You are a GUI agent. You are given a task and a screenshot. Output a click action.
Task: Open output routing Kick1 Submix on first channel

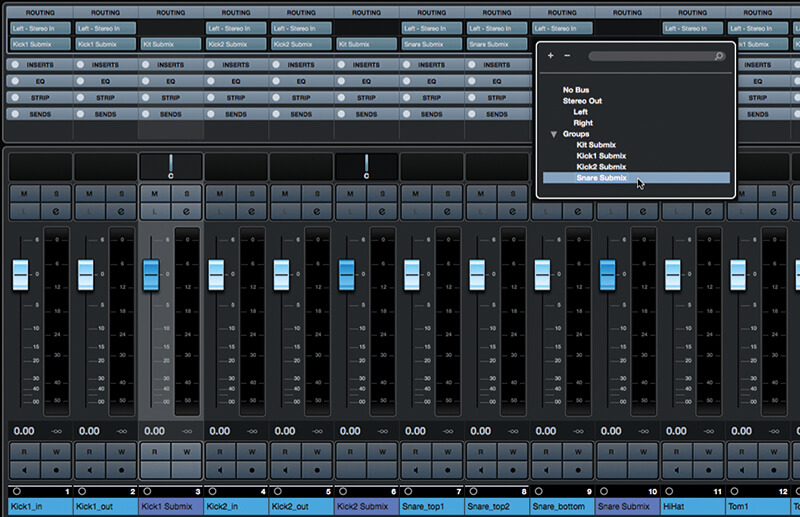(40, 44)
